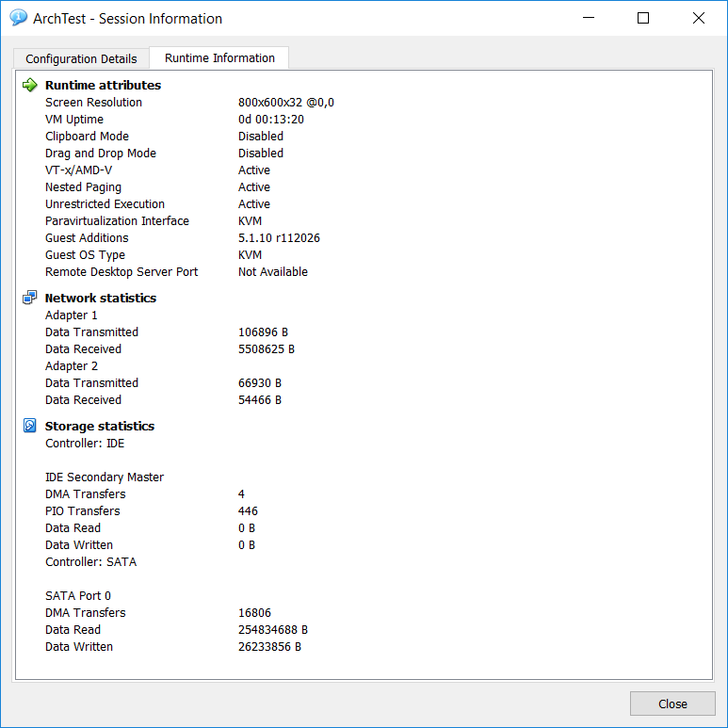Click the green arrow Runtime attributes icon

(30, 85)
